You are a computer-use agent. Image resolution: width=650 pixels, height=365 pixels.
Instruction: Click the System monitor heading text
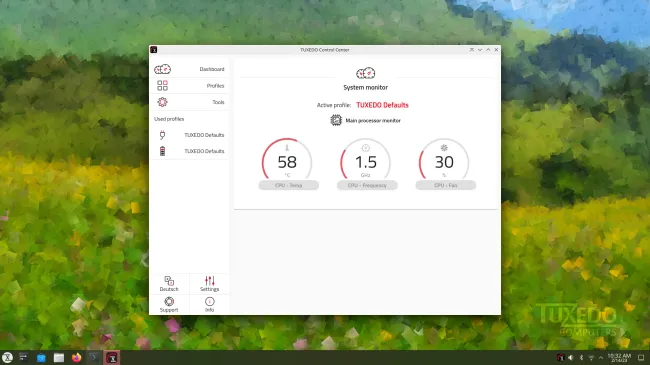(x=366, y=88)
